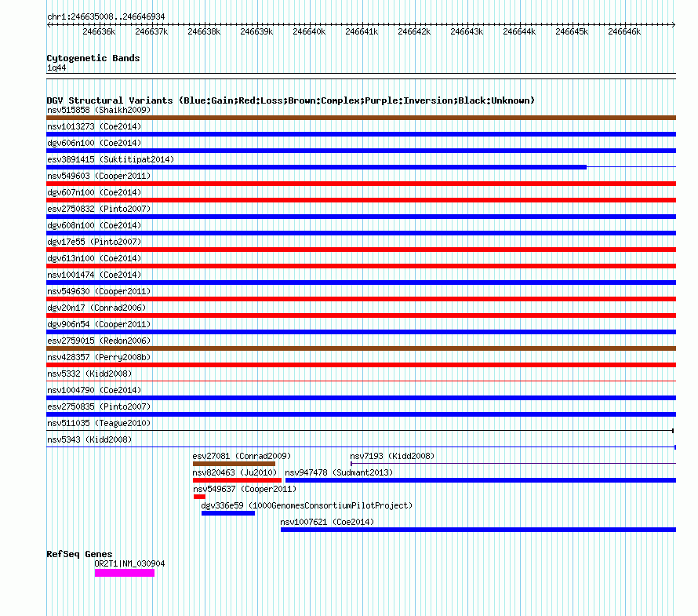Select nsv1001474 (Coe2014) label

94,275
